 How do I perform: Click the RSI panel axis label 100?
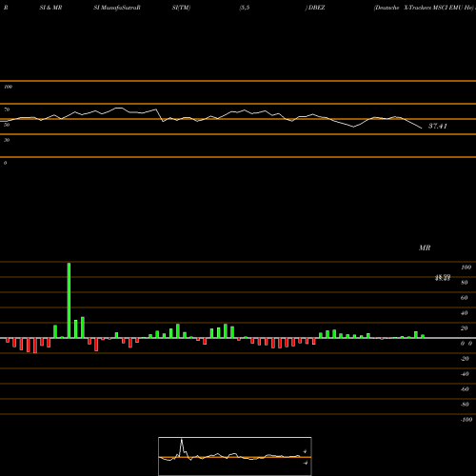pyautogui.click(x=8, y=87)
